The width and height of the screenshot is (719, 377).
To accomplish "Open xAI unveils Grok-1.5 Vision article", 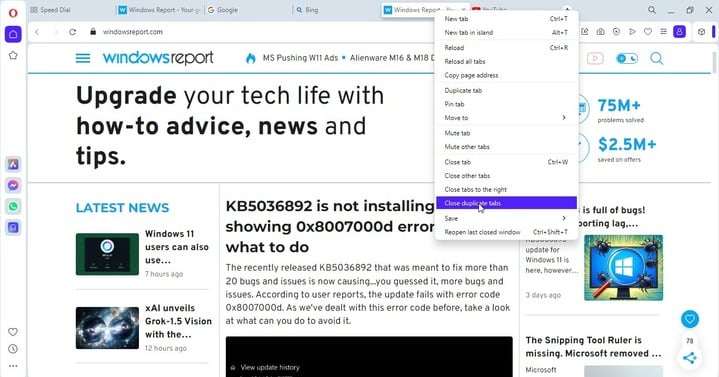I will (178, 321).
